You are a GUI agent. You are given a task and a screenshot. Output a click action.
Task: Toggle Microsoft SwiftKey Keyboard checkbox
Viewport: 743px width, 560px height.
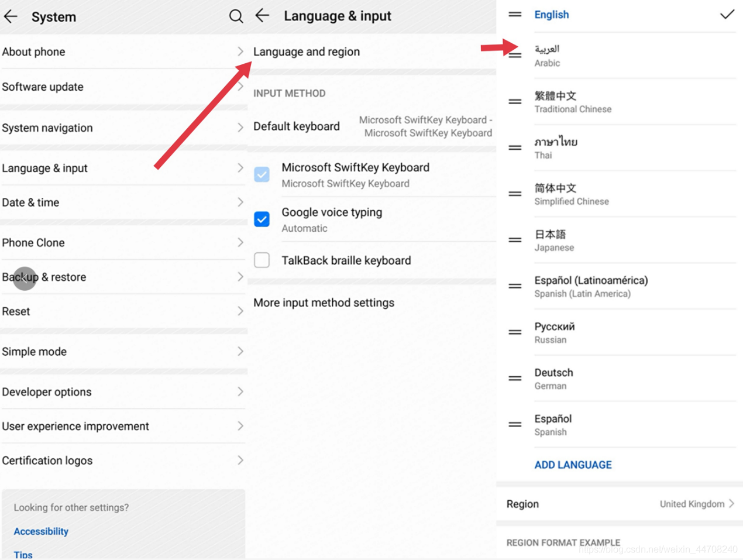click(x=262, y=174)
